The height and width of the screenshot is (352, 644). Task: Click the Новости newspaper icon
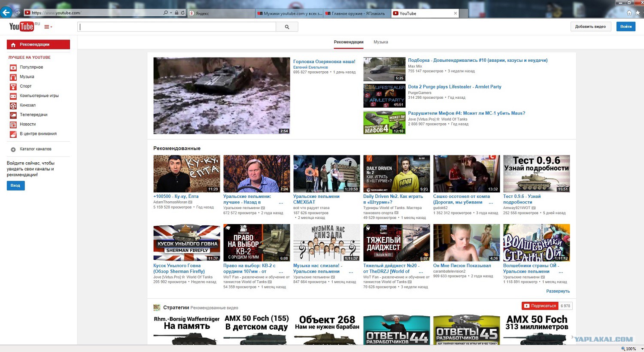click(x=13, y=124)
